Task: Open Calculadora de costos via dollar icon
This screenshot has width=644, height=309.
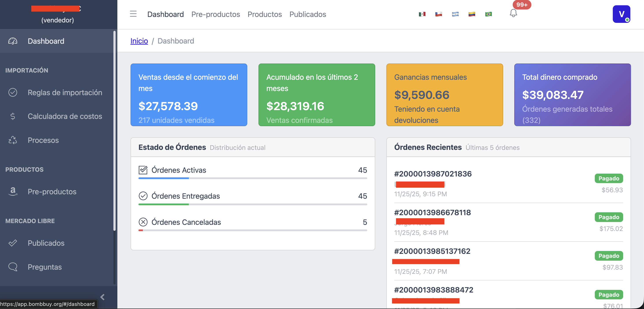Action: (x=12, y=116)
